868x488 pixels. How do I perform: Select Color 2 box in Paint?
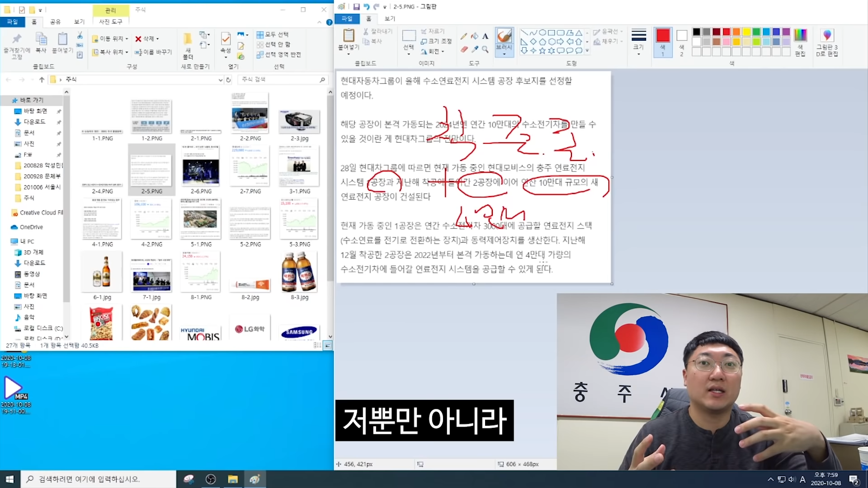(x=682, y=42)
